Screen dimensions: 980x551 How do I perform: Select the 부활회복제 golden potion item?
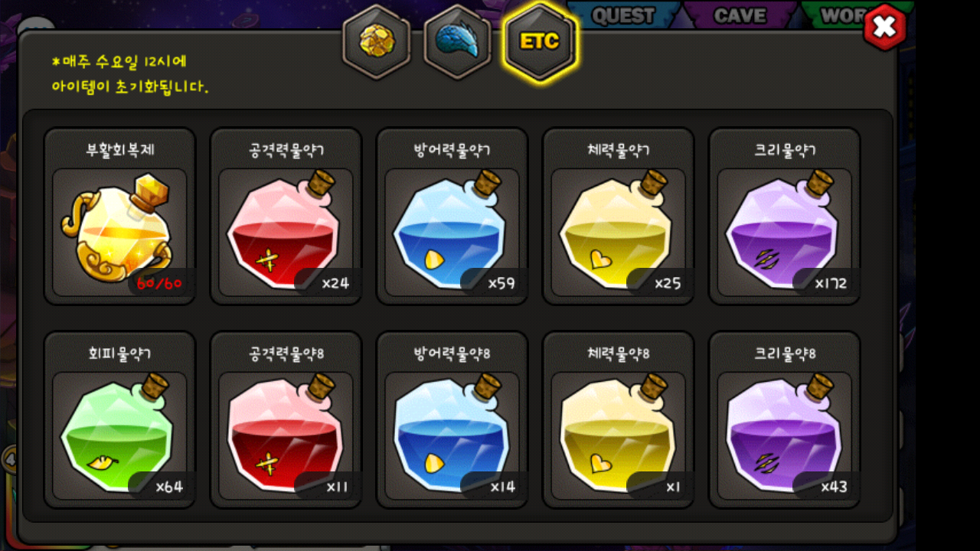click(119, 217)
